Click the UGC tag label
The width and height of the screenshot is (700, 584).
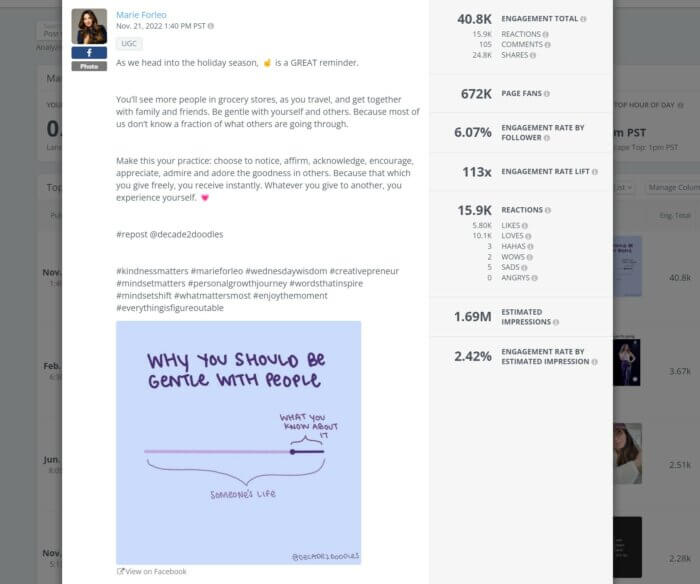click(x=129, y=43)
